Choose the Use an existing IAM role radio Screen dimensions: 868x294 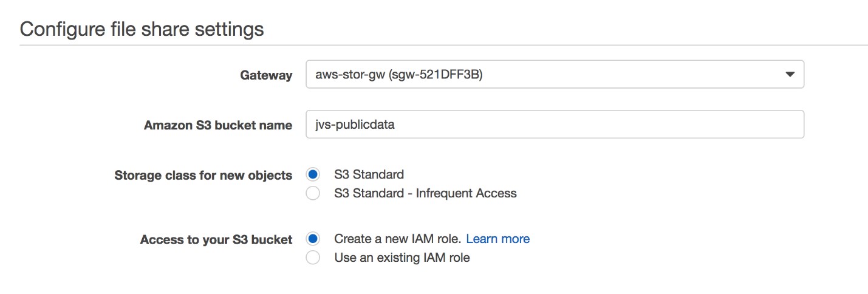pyautogui.click(x=313, y=258)
